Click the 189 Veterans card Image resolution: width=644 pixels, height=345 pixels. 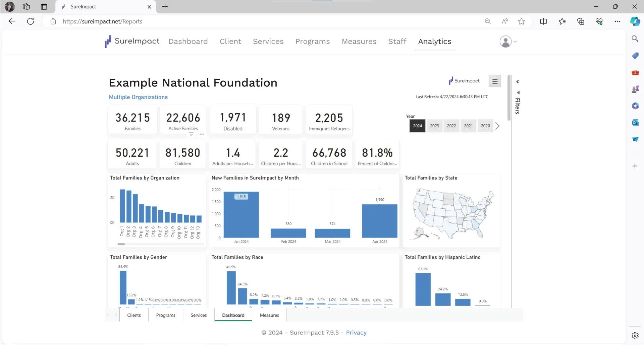[x=281, y=120]
